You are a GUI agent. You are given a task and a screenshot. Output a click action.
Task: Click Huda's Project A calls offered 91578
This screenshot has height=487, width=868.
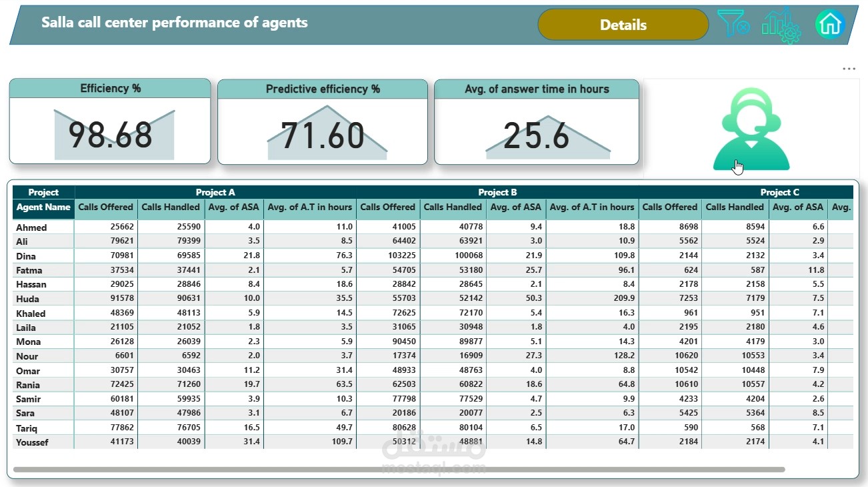click(121, 298)
